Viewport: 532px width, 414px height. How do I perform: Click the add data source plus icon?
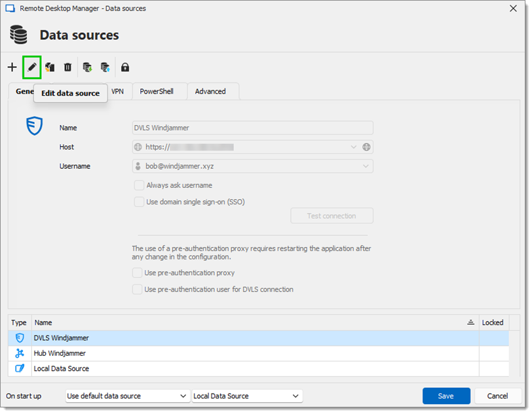[x=12, y=67]
